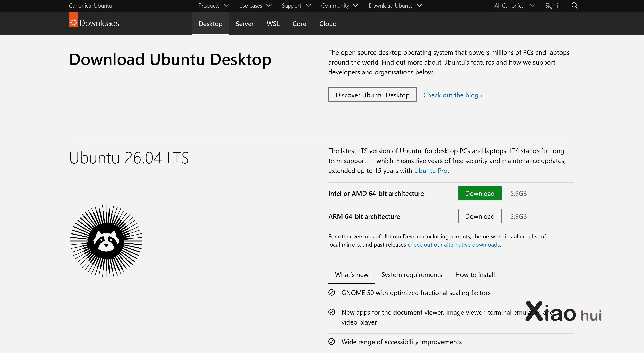Click the Download Ubuntu Desktop heading
Image resolution: width=644 pixels, height=353 pixels.
170,59
